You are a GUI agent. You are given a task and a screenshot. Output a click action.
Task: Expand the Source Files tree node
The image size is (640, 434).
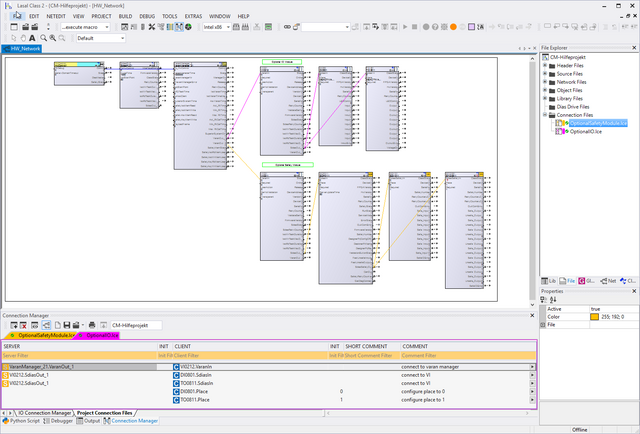pyautogui.click(x=545, y=73)
